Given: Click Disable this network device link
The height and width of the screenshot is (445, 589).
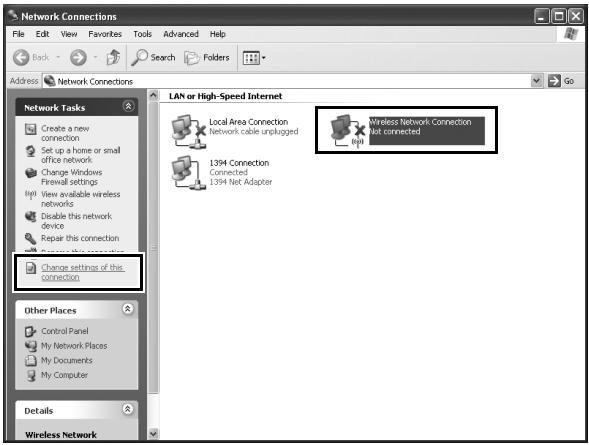Looking at the screenshot, I should click(x=76, y=221).
